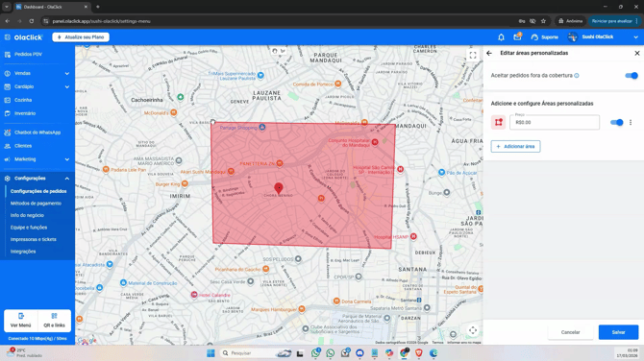This screenshot has height=361, width=644.
Task: Toggle the sidebar collapse icon beside OlaClick logo
Action: pos(8,37)
